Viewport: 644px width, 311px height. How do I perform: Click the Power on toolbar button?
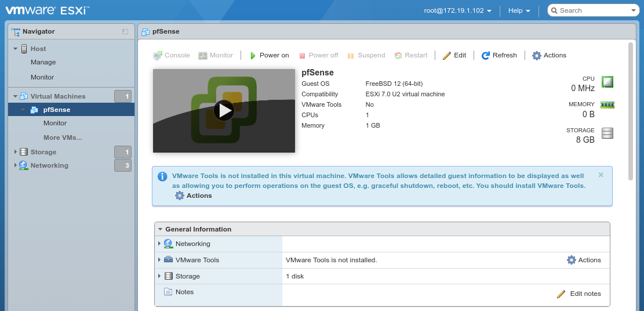269,55
